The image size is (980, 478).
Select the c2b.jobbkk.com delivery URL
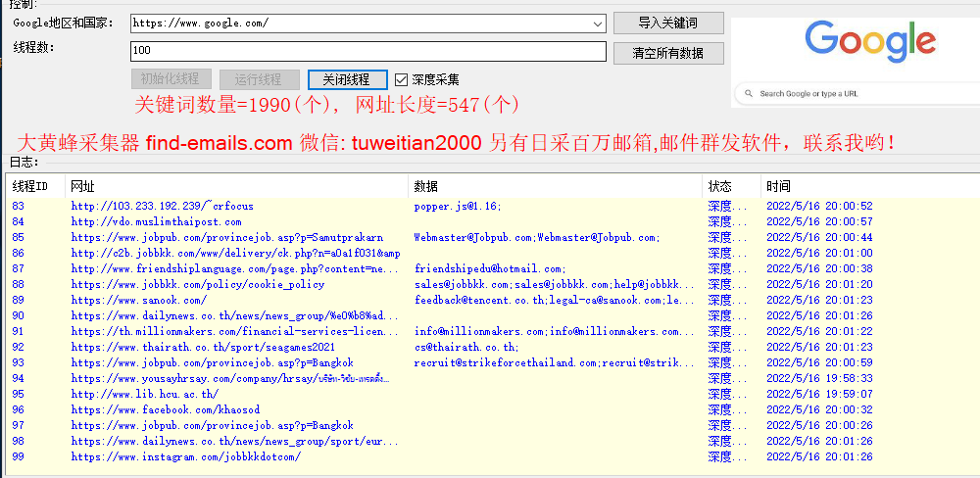coord(235,253)
